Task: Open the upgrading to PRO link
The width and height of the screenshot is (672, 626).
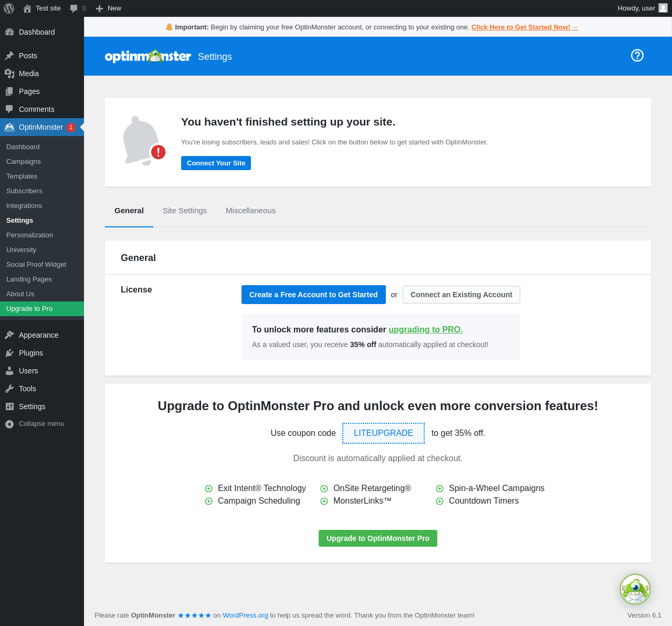Action: (x=425, y=330)
